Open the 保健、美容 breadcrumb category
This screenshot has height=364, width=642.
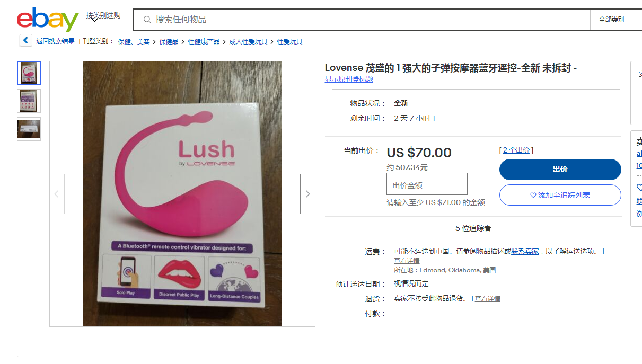134,41
